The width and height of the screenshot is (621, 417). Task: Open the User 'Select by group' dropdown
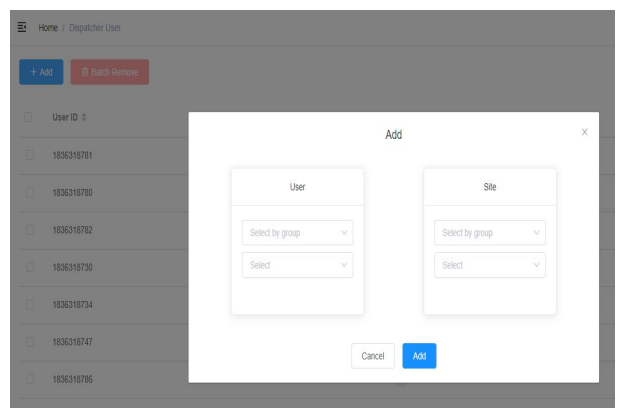tap(297, 233)
